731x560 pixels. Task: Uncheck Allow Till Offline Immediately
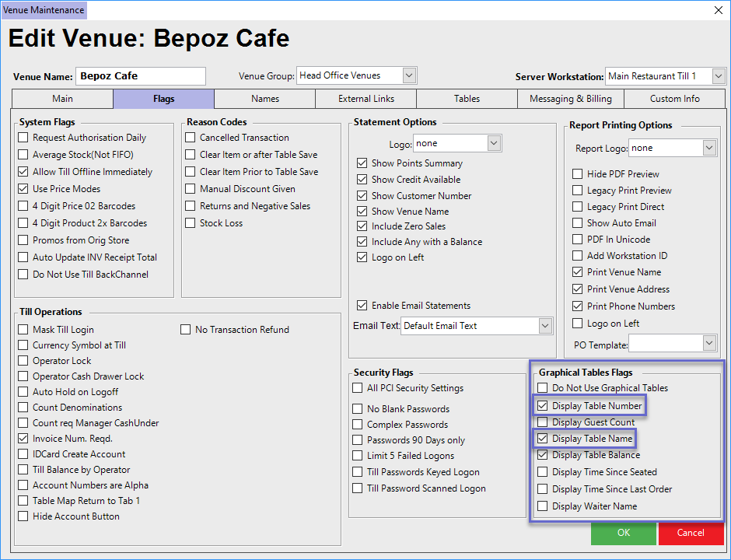[x=23, y=172]
